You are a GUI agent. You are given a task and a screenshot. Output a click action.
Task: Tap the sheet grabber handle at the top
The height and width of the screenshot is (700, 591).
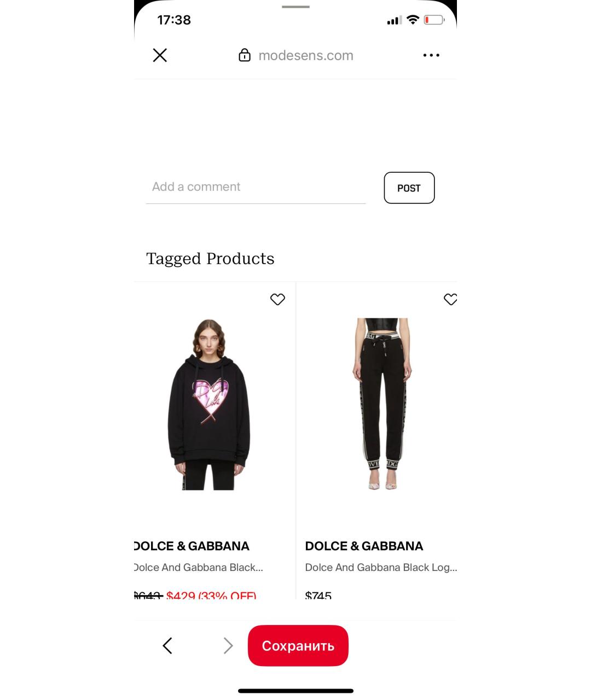296,7
